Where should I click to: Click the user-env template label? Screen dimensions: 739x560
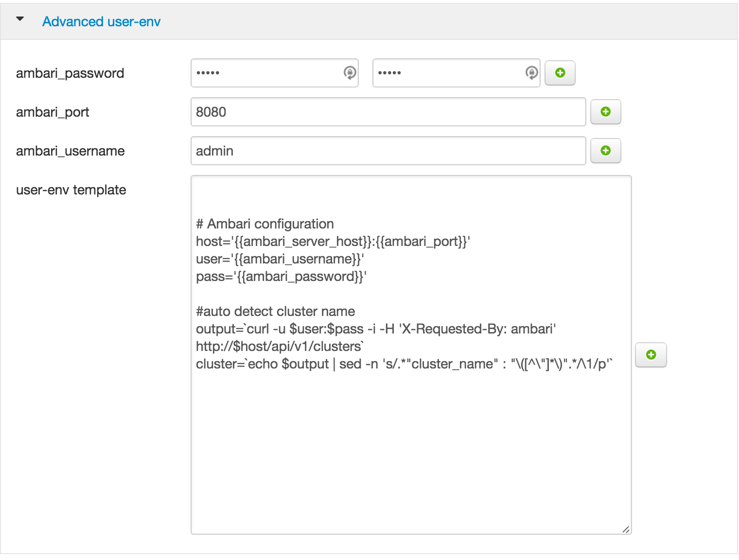point(71,190)
